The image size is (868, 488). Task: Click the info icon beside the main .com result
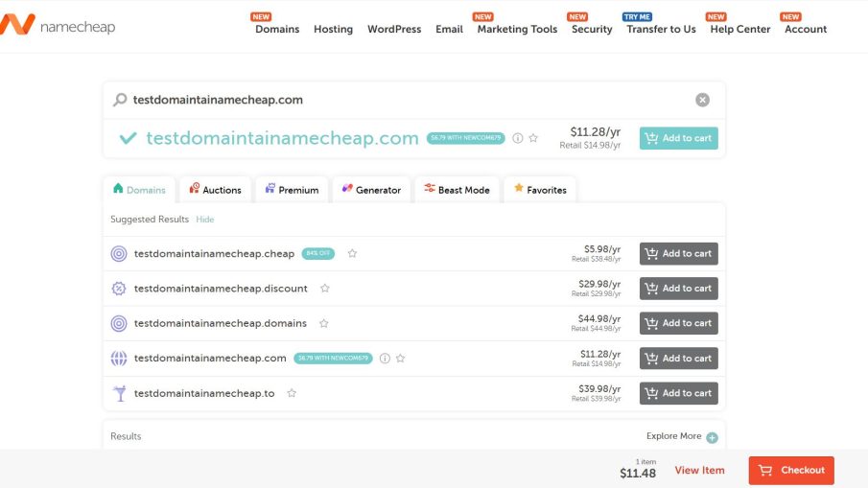point(518,138)
